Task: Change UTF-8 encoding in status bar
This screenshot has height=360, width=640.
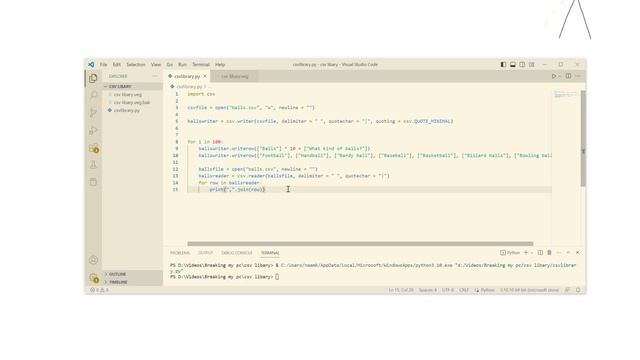Action: click(x=448, y=290)
